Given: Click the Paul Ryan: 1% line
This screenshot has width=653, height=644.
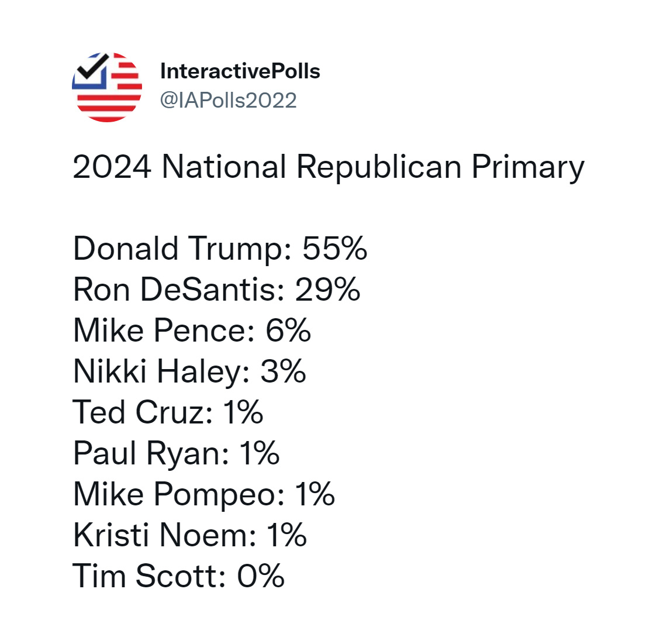Looking at the screenshot, I should click(x=176, y=453).
